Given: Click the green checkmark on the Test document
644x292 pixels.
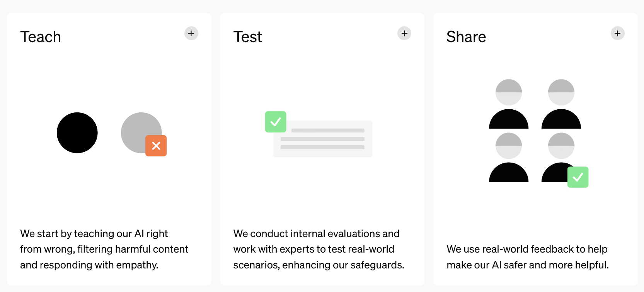Looking at the screenshot, I should 276,122.
